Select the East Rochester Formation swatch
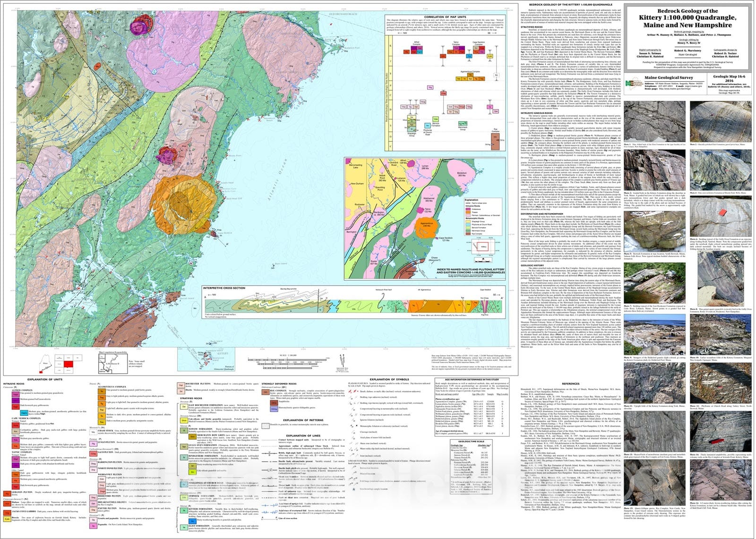756x539 pixels. pos(184,407)
